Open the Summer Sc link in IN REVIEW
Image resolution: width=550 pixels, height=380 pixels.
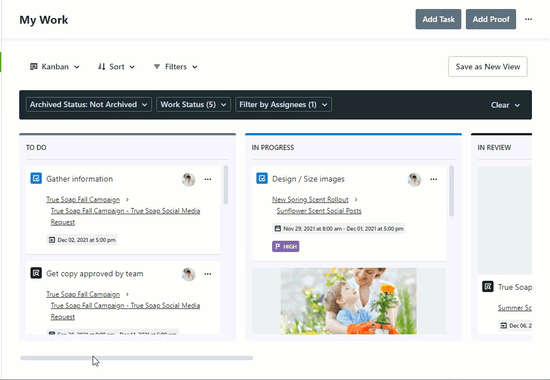515,308
